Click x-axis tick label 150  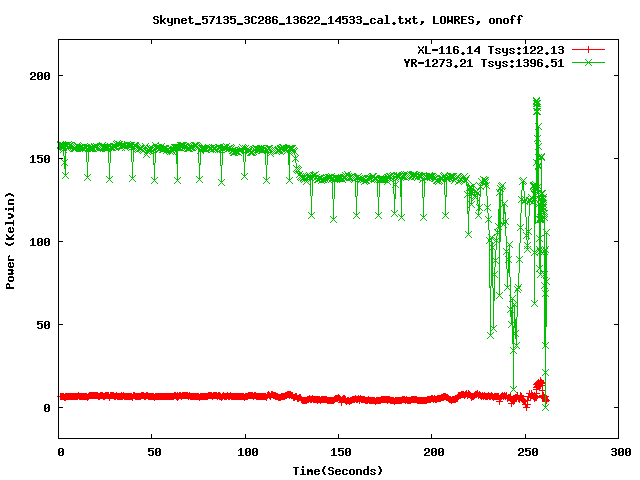click(341, 452)
